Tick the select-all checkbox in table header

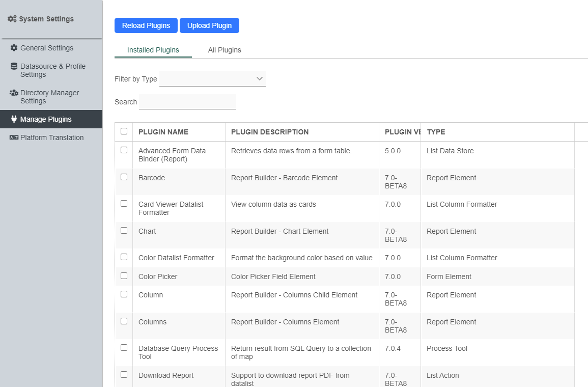point(124,131)
